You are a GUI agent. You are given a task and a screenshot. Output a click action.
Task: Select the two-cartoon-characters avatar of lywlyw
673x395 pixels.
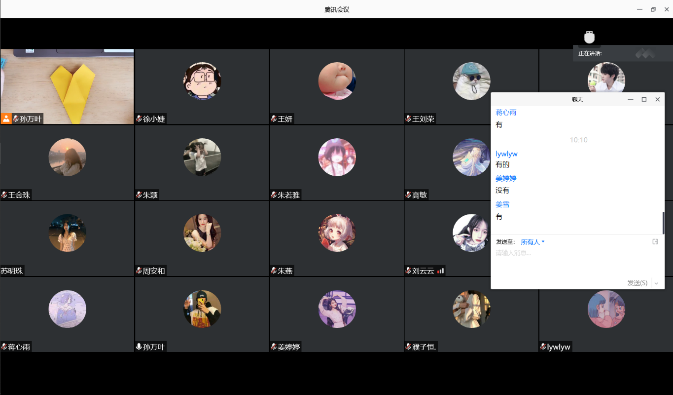[606, 309]
